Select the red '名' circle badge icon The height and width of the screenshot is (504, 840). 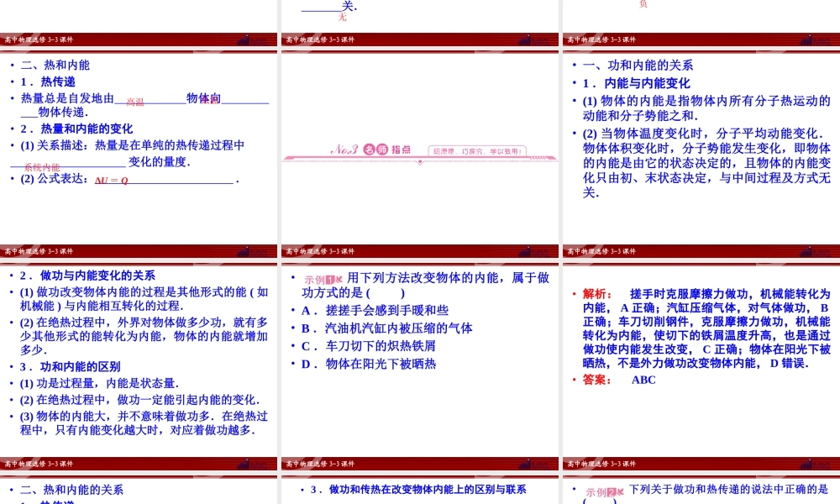tap(368, 149)
